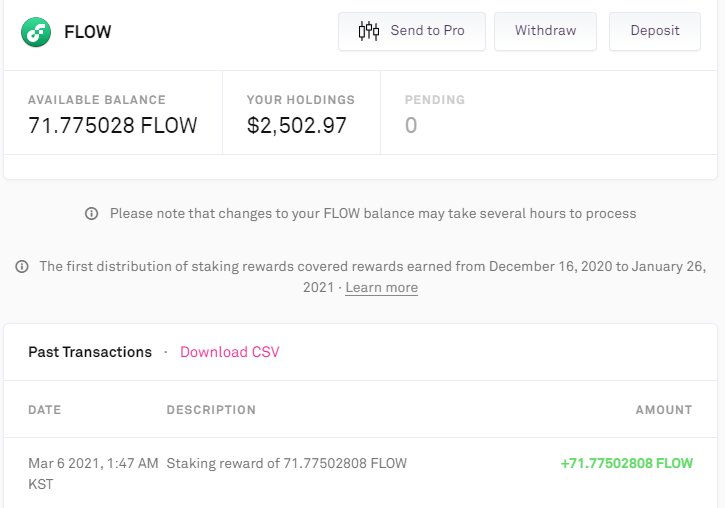Click the DESCRIPTION column header
725x508 pixels.
point(211,410)
